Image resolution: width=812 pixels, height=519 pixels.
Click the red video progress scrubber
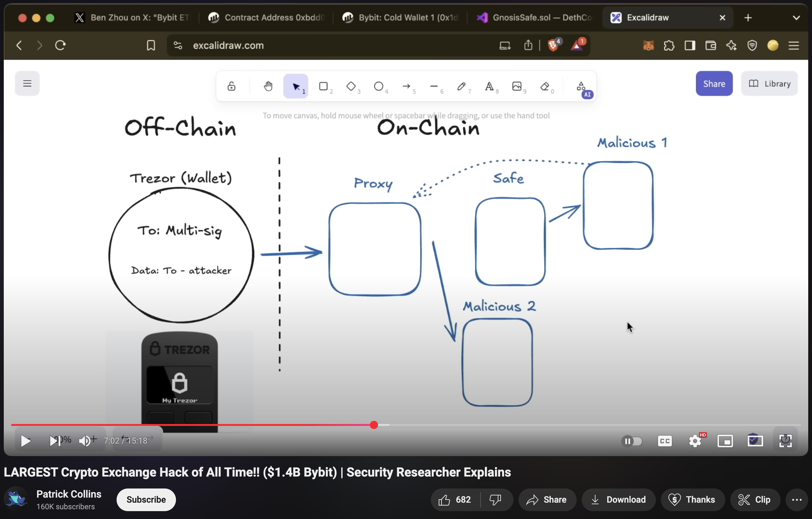[374, 425]
